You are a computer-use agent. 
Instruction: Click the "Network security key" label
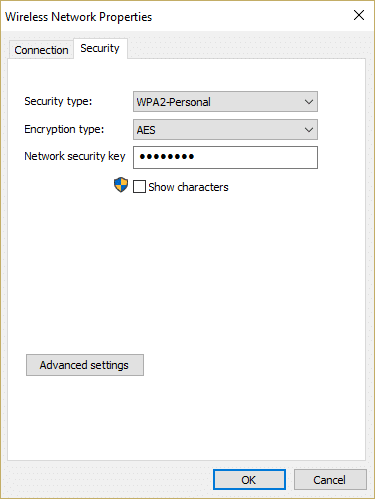tap(75, 156)
